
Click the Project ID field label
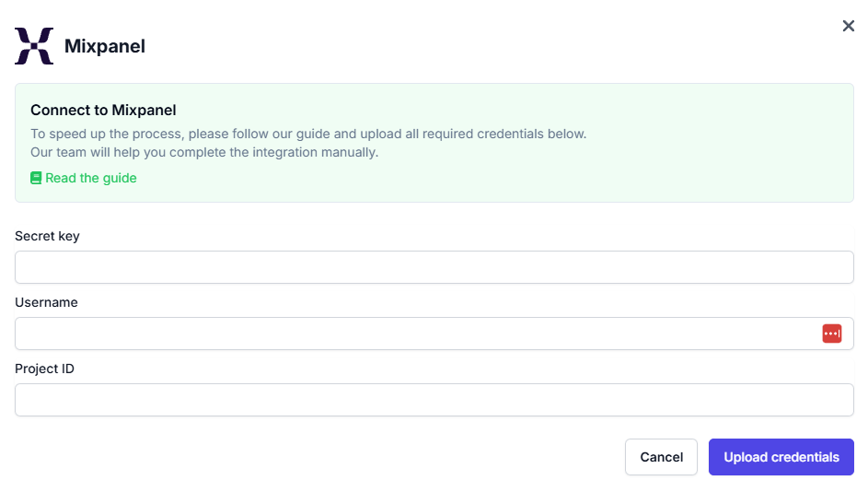[44, 369]
